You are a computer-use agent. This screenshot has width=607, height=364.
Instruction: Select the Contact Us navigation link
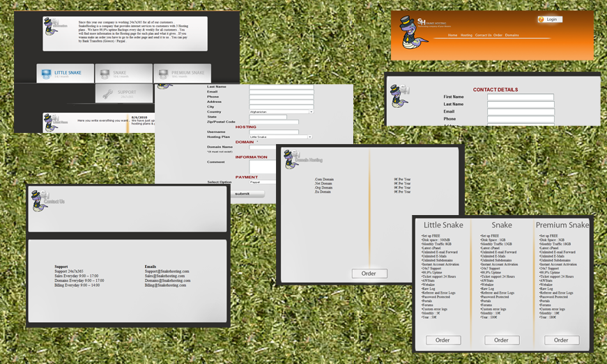pos(483,35)
